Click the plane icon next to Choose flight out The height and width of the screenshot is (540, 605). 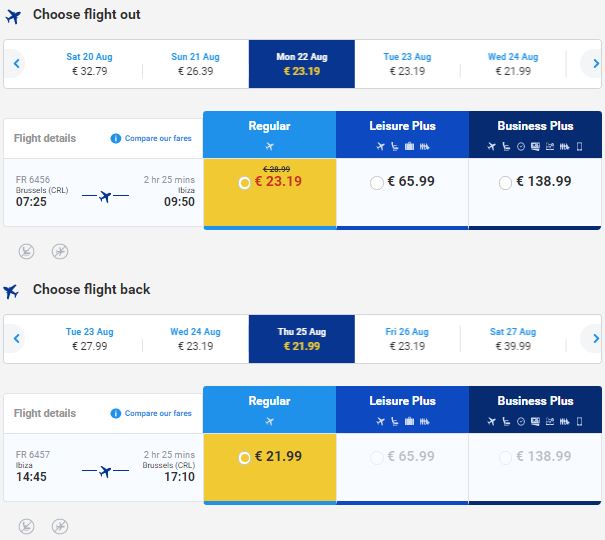pos(13,17)
